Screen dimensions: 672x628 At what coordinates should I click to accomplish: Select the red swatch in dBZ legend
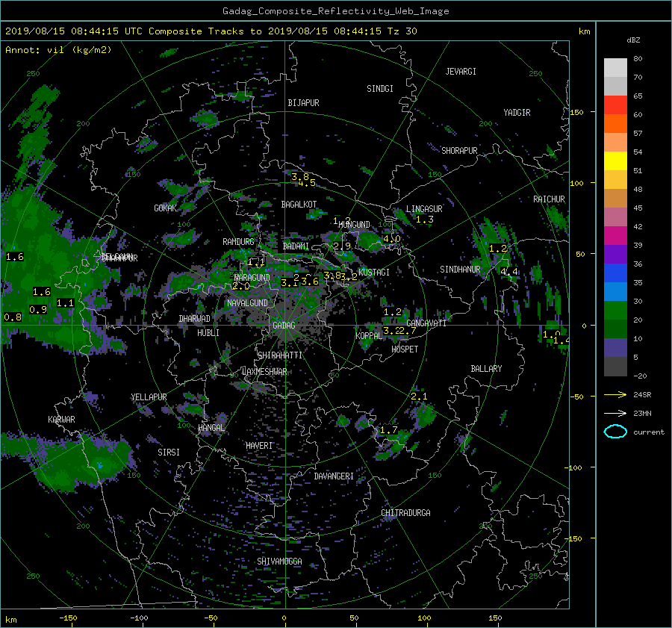(x=615, y=105)
